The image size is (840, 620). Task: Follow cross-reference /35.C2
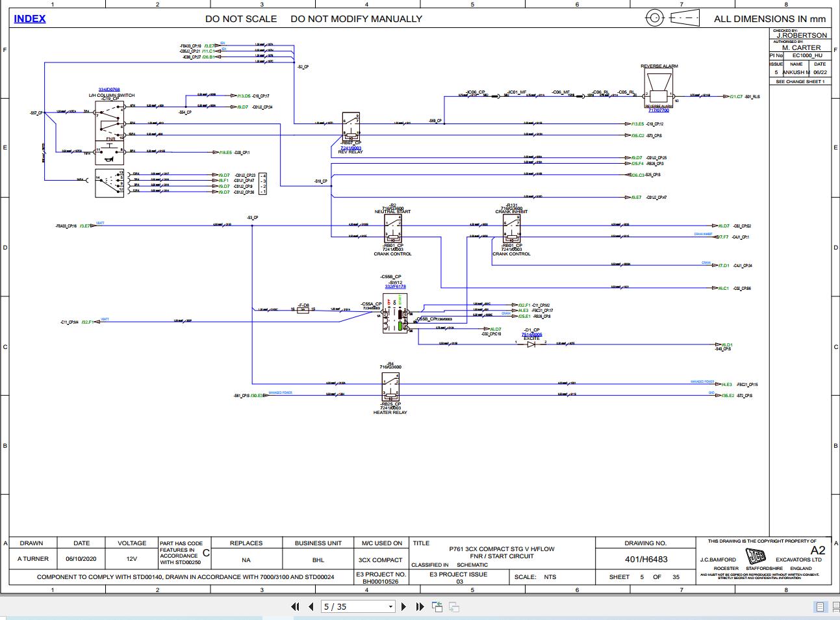(x=637, y=136)
